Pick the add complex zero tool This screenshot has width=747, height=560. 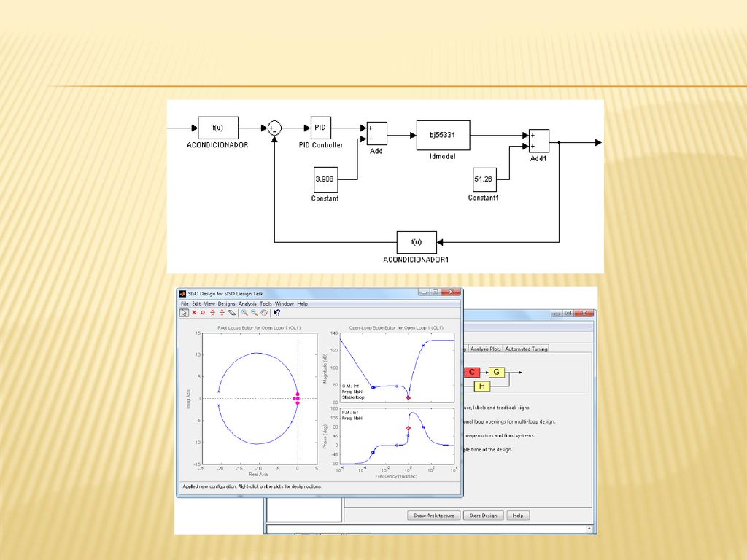pos(222,313)
